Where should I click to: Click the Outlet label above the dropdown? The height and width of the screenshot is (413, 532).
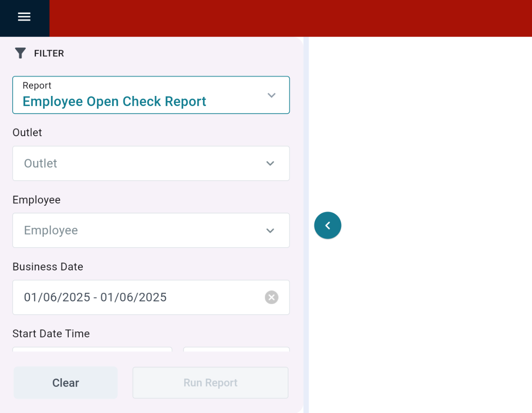[x=27, y=132]
